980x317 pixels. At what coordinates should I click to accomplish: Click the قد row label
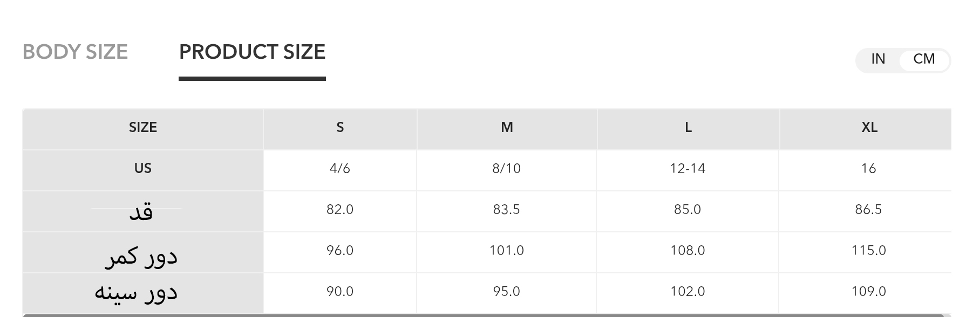coord(141,211)
